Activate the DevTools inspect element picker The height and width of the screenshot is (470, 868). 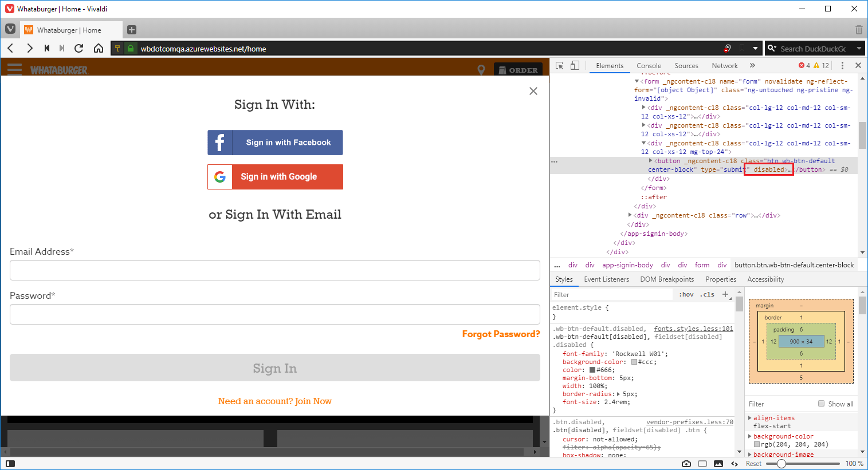[x=560, y=66]
